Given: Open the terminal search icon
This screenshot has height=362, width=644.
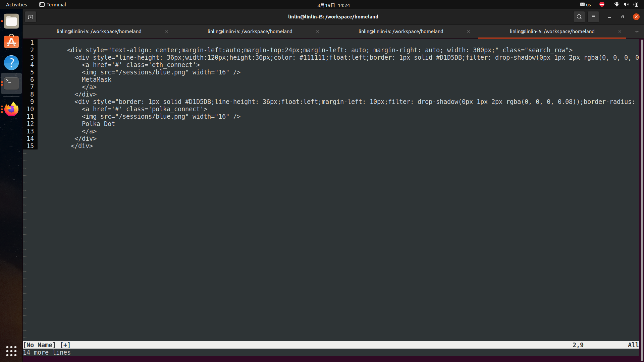Looking at the screenshot, I should pyautogui.click(x=579, y=17).
